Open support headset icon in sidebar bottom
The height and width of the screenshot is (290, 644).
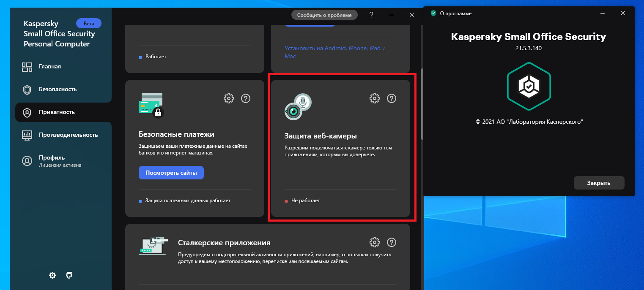point(69,275)
